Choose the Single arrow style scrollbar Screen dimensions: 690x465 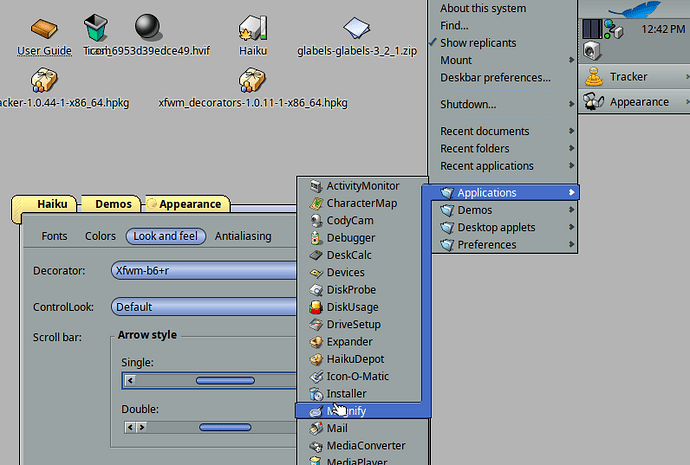click(x=209, y=381)
